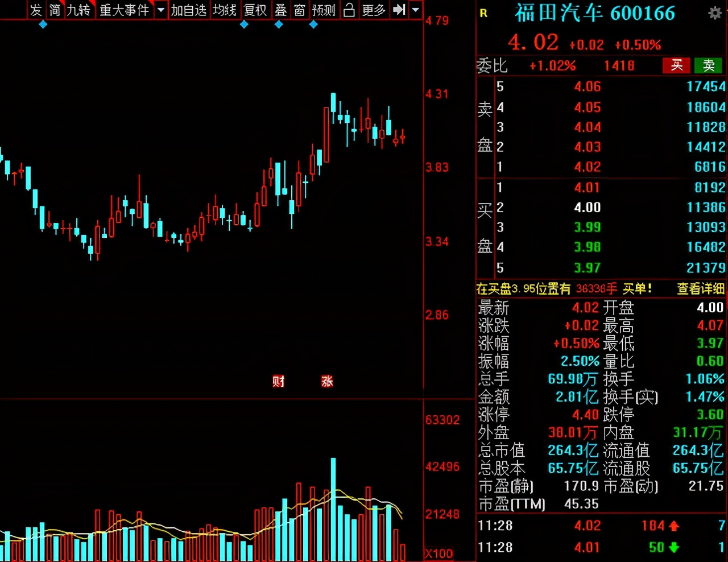Click the 窗 window button
728x562 pixels.
coord(300,10)
